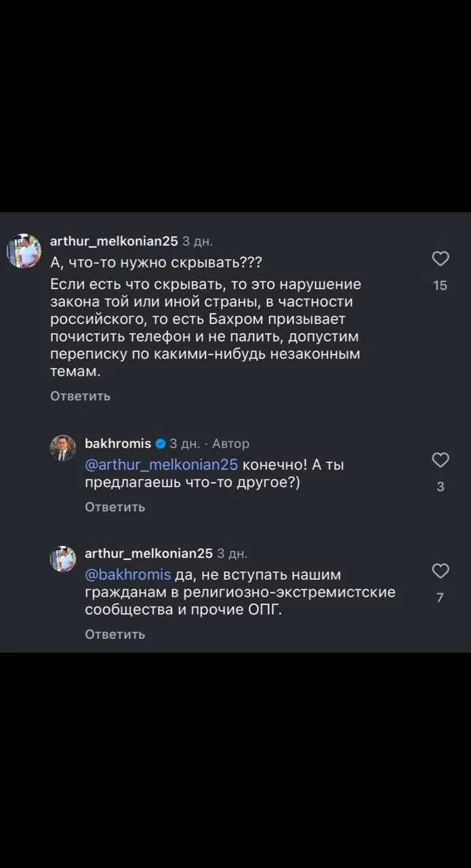Open the bakhromis username link
The image size is (471, 868).
click(118, 443)
